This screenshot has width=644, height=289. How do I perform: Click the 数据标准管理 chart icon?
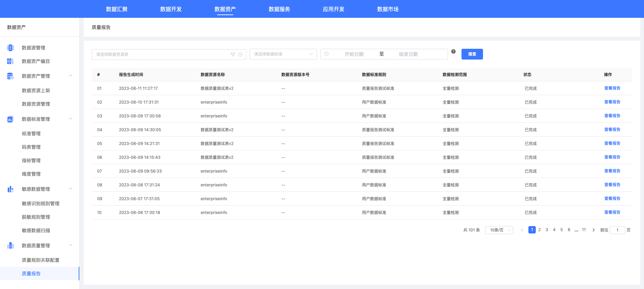(10, 119)
